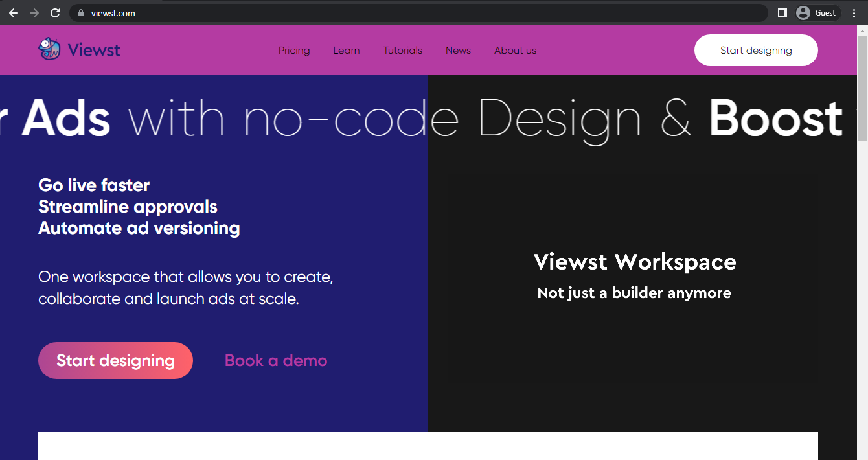This screenshot has height=460, width=868.
Task: Click the scrollbar up arrow
Action: coord(862,30)
